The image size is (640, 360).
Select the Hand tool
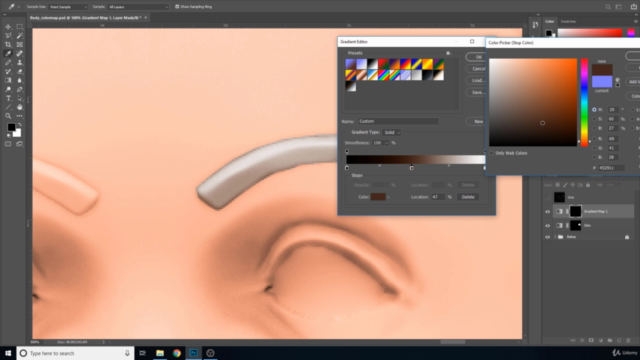[20, 107]
